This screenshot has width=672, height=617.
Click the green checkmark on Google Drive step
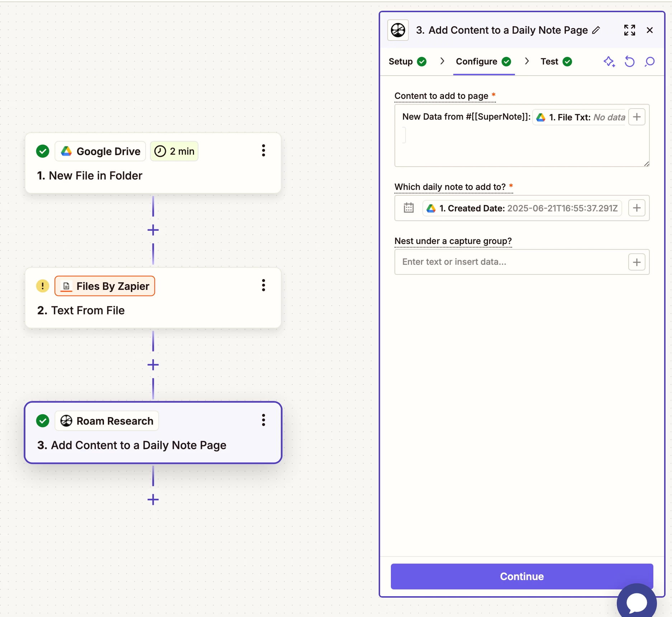coord(43,151)
